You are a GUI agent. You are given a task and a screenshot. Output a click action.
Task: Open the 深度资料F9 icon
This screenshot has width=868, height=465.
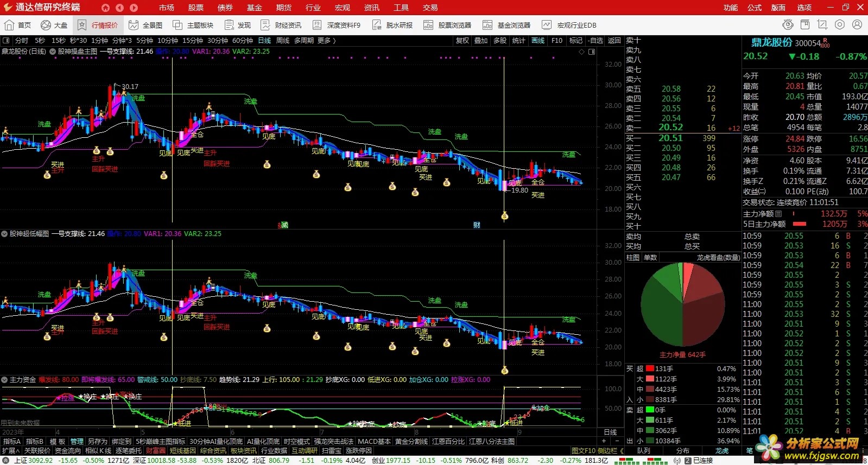pyautogui.click(x=337, y=25)
